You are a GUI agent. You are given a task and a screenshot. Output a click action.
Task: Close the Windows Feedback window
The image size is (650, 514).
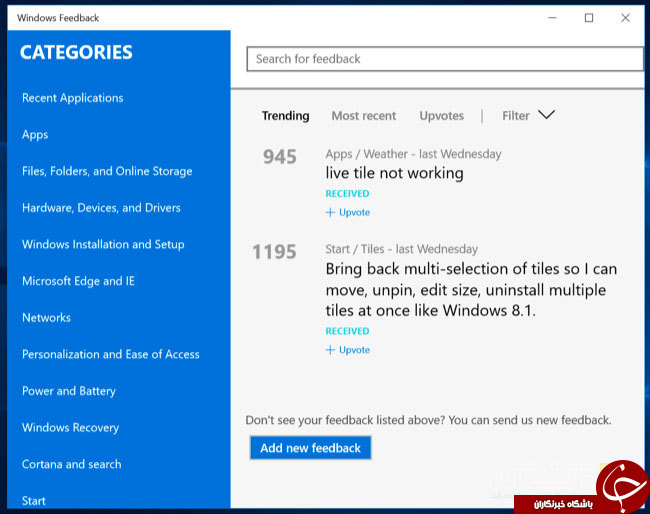tap(626, 18)
